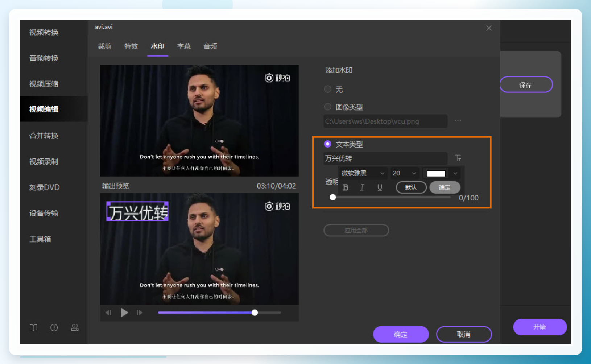
Task: Click the 开始 start button
Action: coord(540,327)
